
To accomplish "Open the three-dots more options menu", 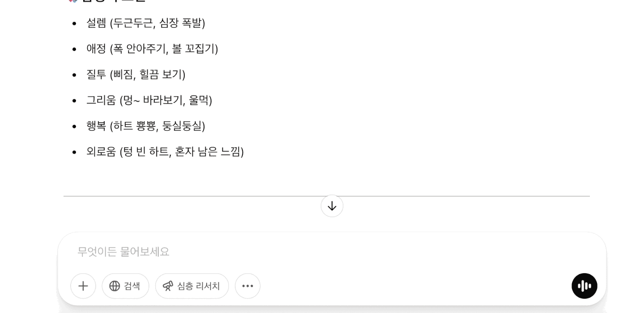I will coord(248,286).
